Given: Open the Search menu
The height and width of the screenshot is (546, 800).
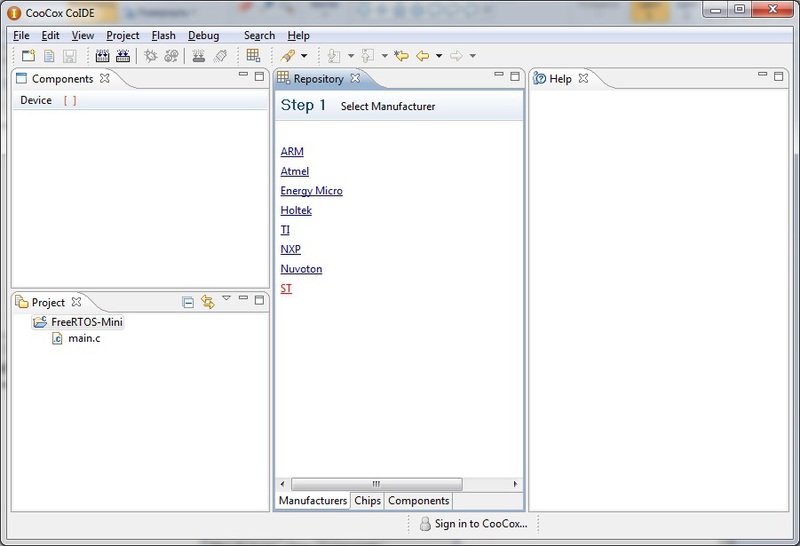Looking at the screenshot, I should tap(259, 36).
